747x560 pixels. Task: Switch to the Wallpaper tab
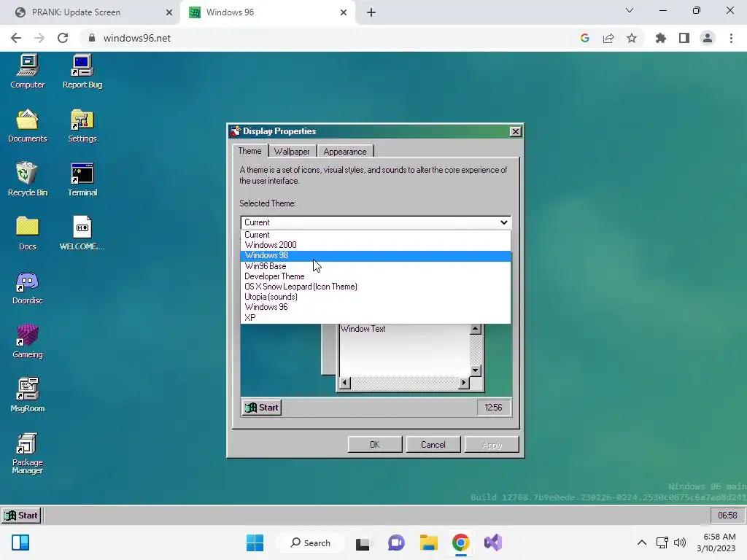292,152
